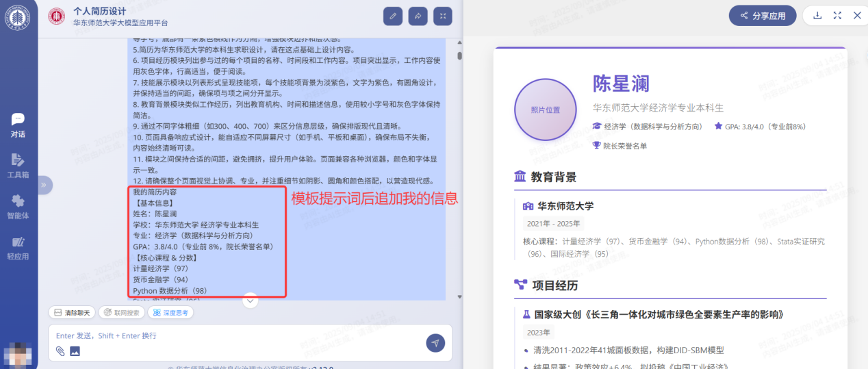
Task: Click the image upload icon
Action: pyautogui.click(x=75, y=351)
